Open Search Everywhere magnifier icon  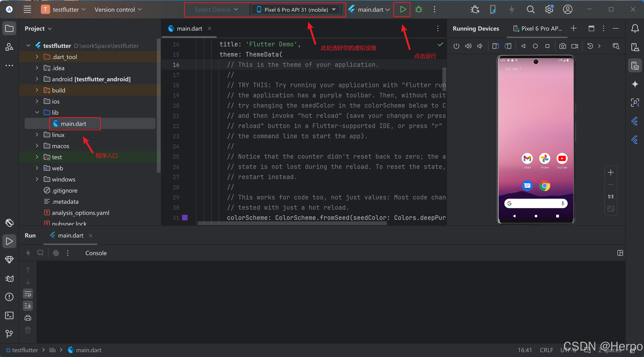click(531, 9)
